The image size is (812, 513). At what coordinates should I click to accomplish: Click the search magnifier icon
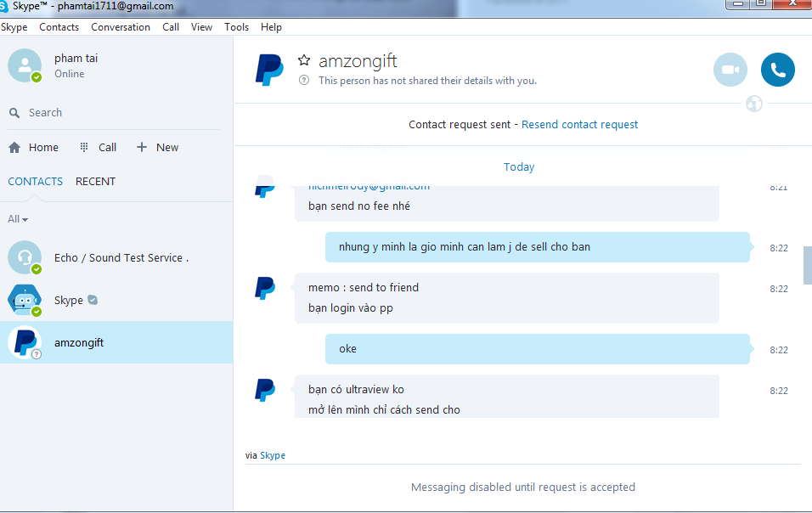click(14, 113)
